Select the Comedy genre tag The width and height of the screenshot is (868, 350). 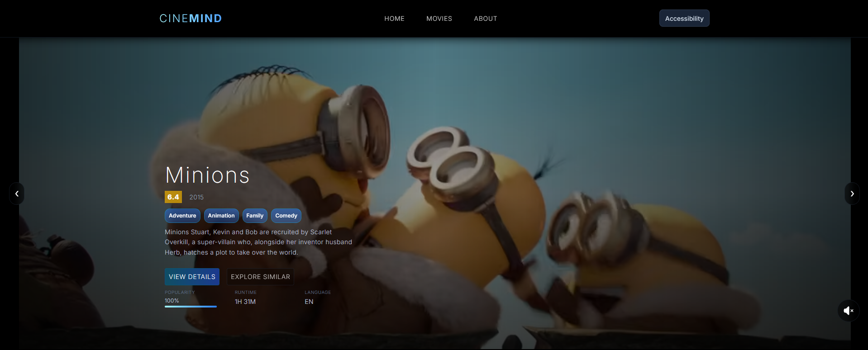click(x=286, y=216)
